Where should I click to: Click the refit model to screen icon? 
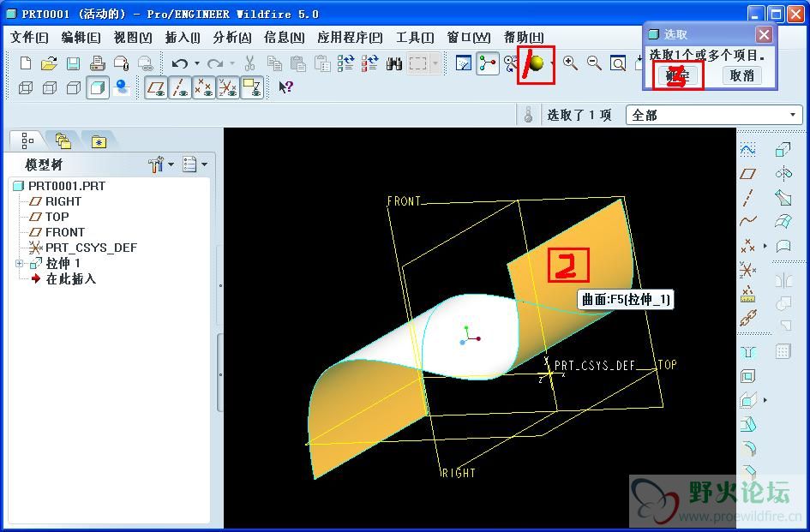pos(618,63)
